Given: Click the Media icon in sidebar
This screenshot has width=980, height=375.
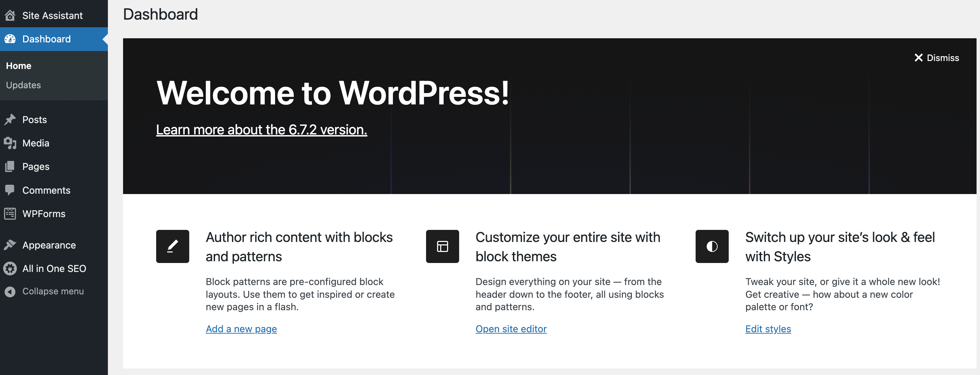Looking at the screenshot, I should point(10,143).
